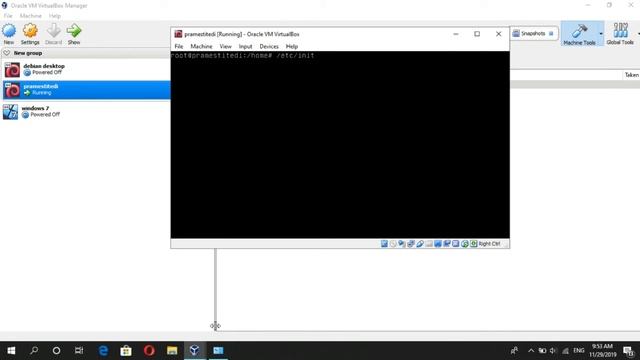Click USB devices status icon
This screenshot has height=360, width=640.
[420, 244]
